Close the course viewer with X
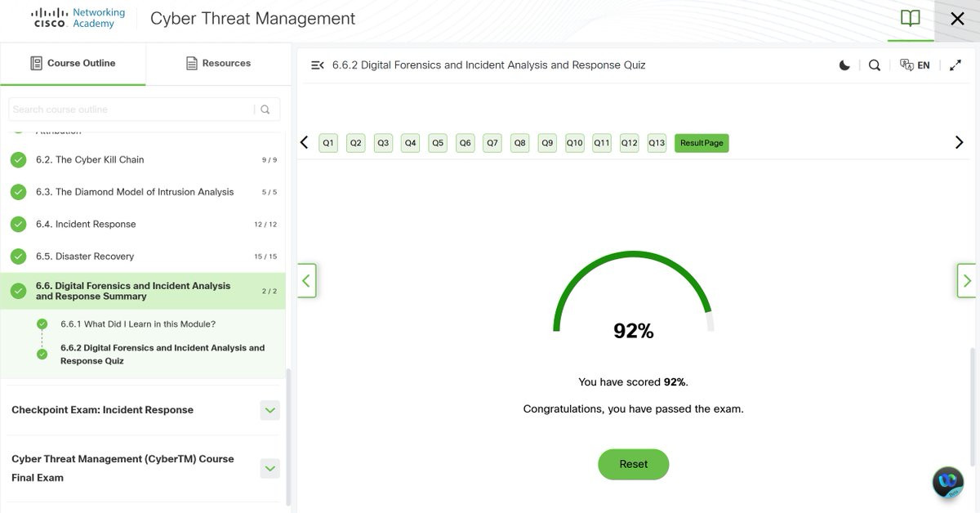 point(957,18)
